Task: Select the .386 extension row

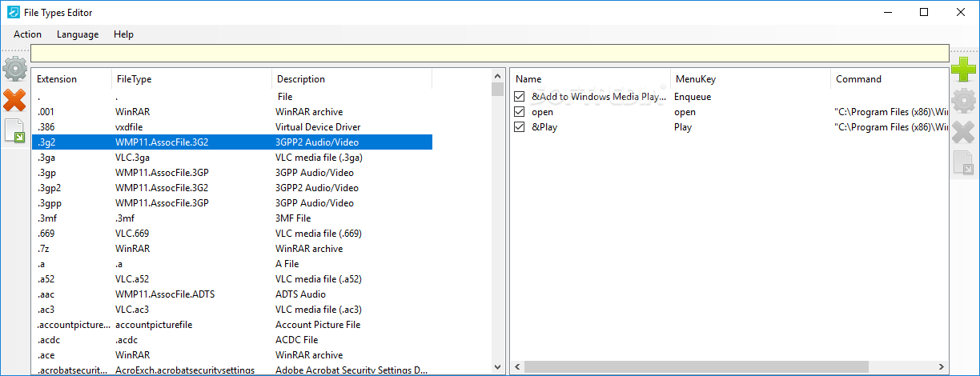Action: coord(232,127)
